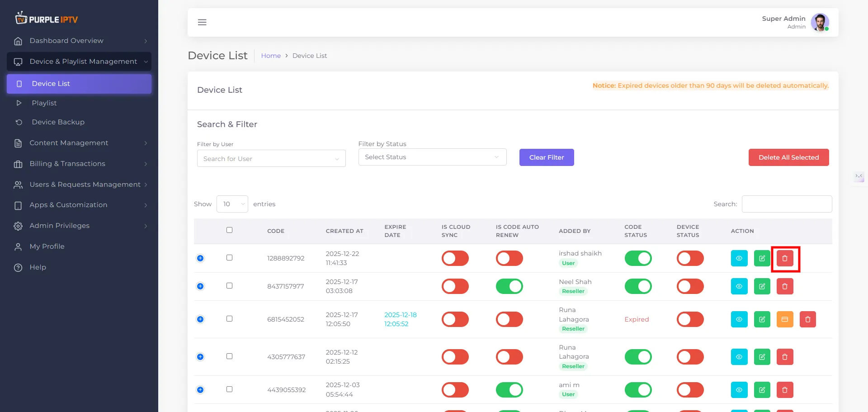Check the checkbox for code 8437157977

pos(229,286)
